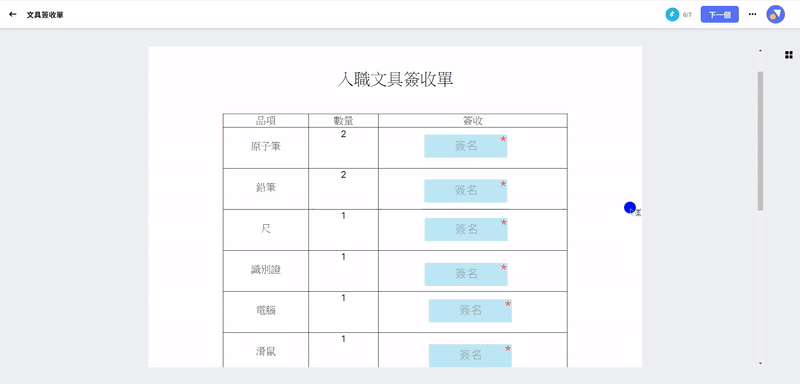Click the quantity 1 in 滑鼠 row
Screen dimensions: 800x384
point(343,339)
